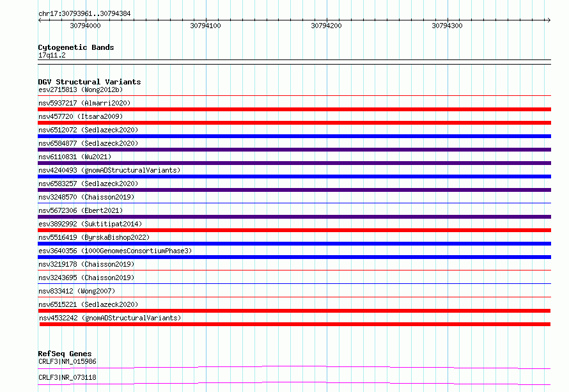This screenshot has width=569, height=392.
Task: Click the 30794200 ruler position label
Action: point(326,26)
